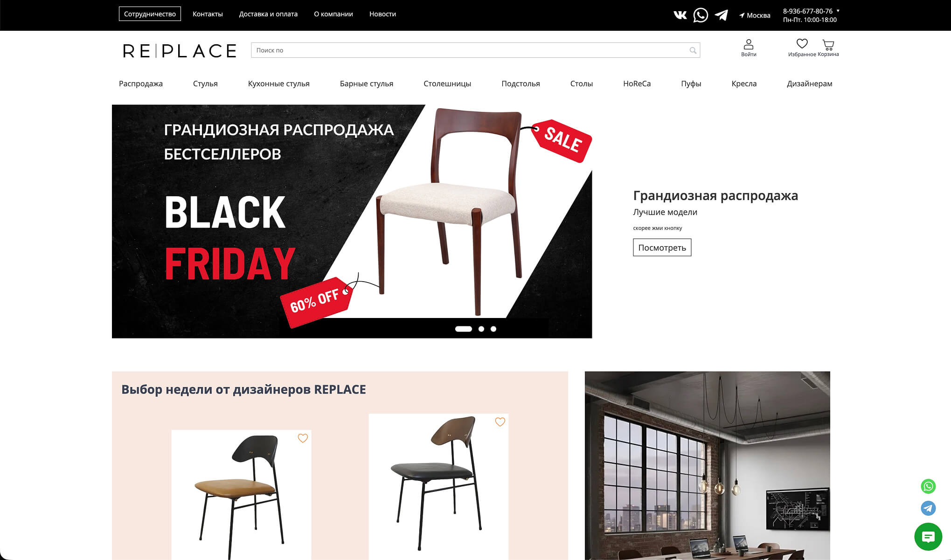Open WhatsApp icon in the top bar
Viewport: 951px width, 560px height.
coord(701,15)
